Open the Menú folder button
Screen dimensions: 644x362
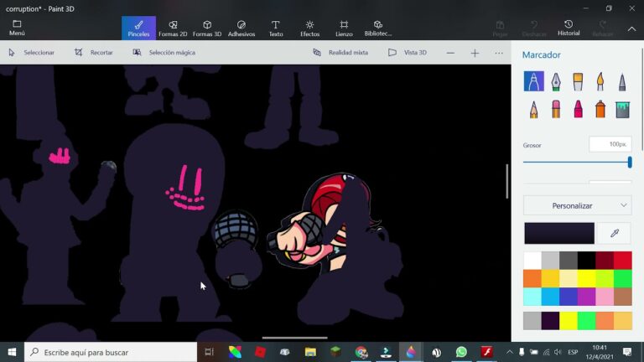click(x=17, y=28)
